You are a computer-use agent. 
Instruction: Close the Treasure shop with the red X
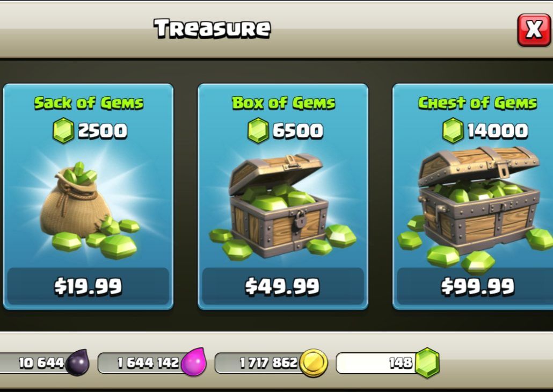coord(534,30)
